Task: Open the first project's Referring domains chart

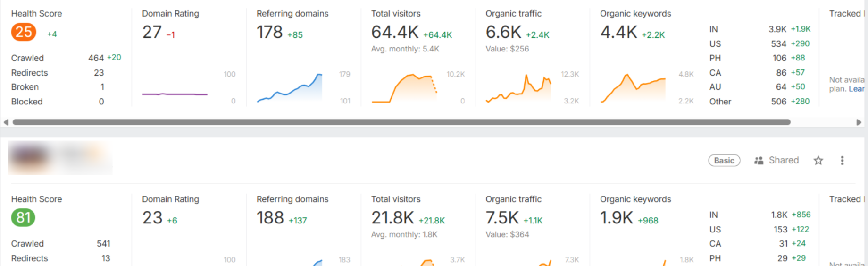Action: pyautogui.click(x=290, y=87)
